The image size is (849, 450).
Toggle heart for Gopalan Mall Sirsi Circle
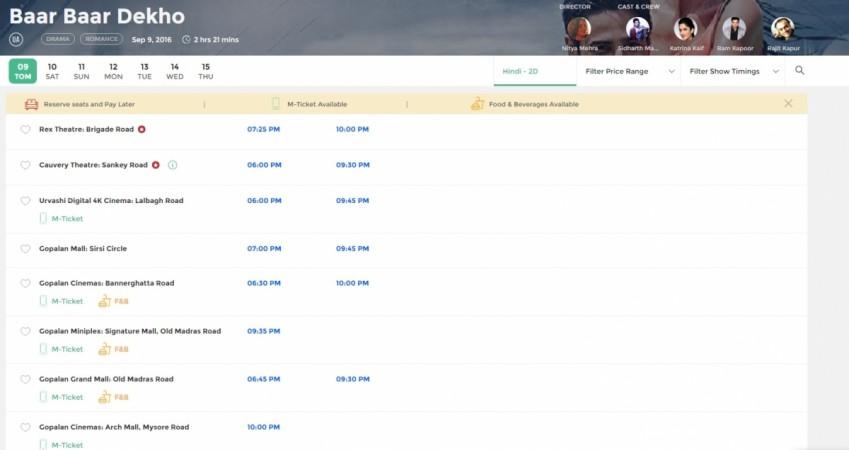coord(25,249)
